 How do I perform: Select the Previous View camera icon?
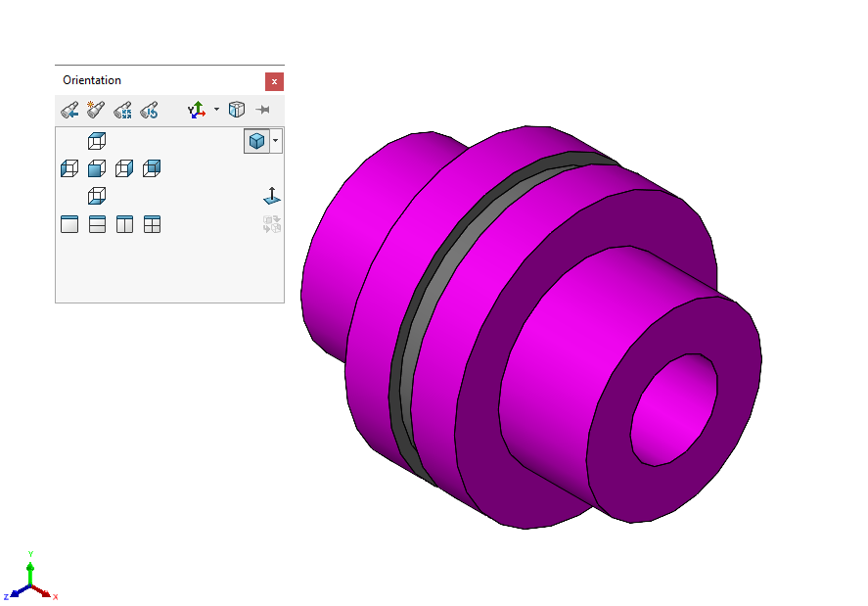click(68, 109)
